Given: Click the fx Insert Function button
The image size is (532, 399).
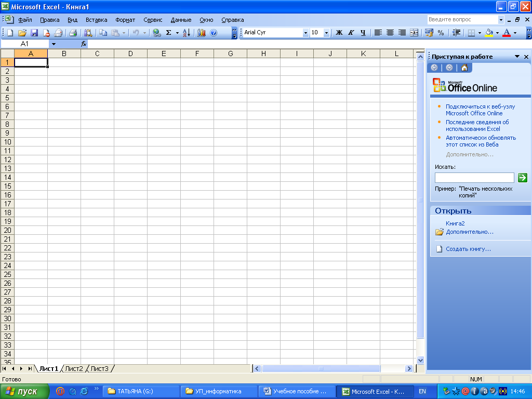Looking at the screenshot, I should 84,44.
